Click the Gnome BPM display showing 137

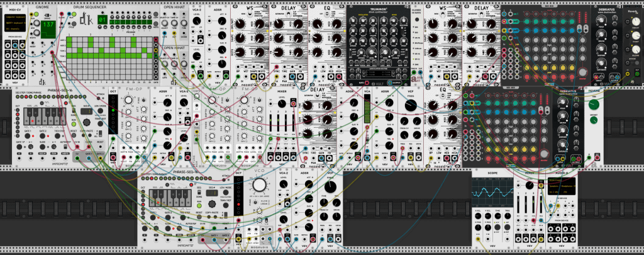(x=48, y=25)
